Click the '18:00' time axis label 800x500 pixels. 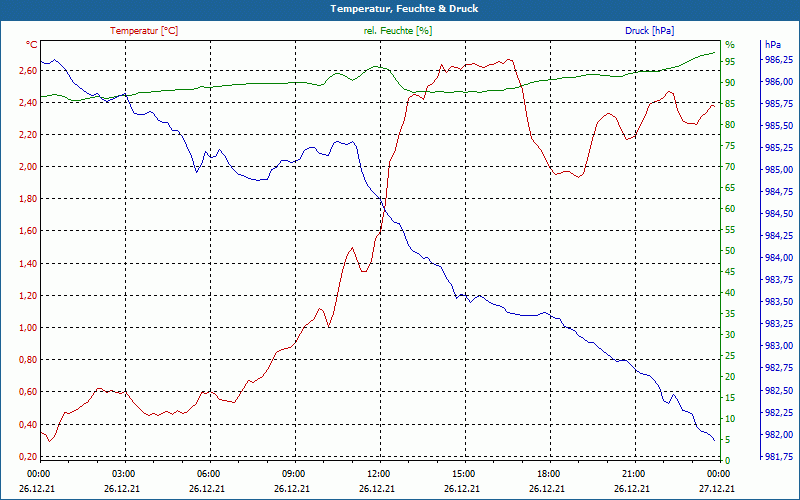pos(548,474)
